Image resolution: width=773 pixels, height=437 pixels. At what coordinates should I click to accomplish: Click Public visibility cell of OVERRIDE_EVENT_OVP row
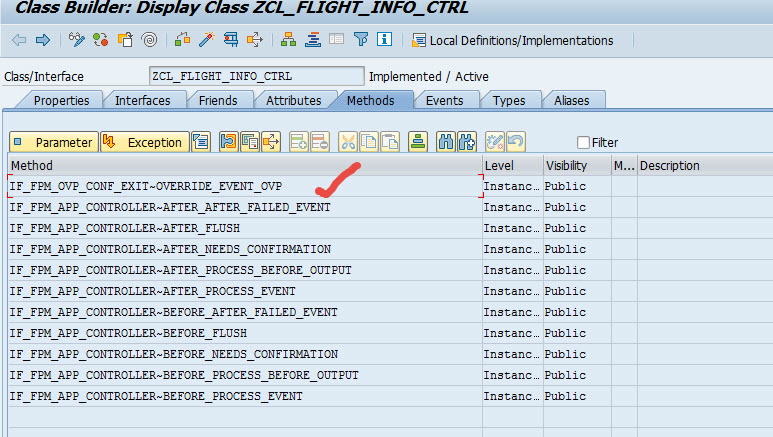click(x=577, y=186)
